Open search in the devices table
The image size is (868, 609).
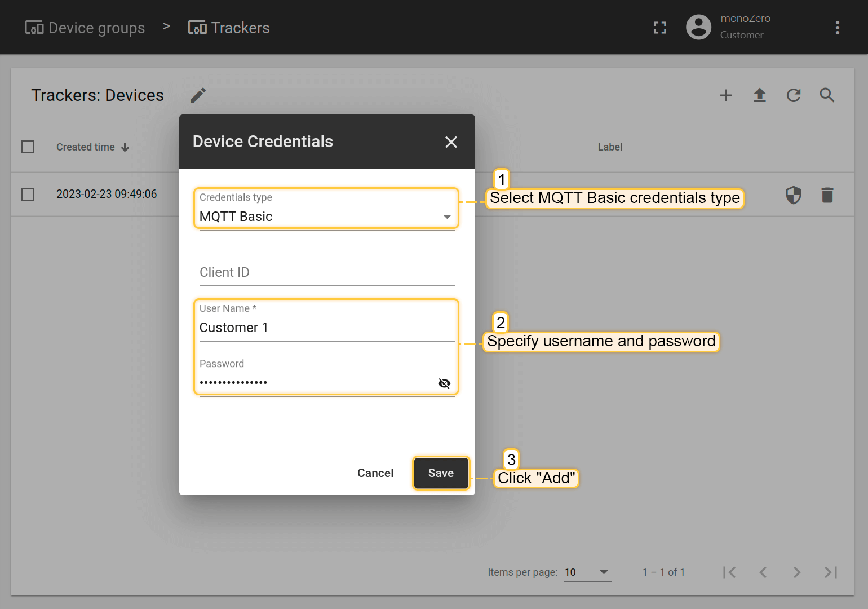point(827,95)
